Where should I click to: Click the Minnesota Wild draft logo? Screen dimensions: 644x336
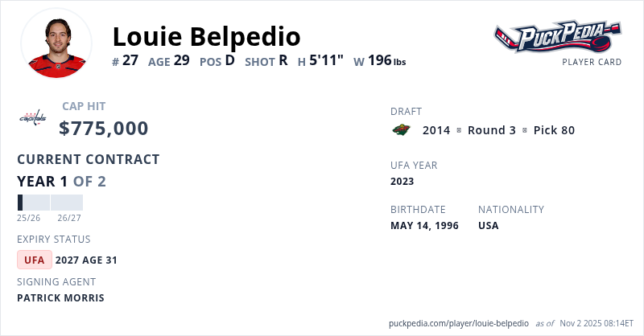pos(401,130)
